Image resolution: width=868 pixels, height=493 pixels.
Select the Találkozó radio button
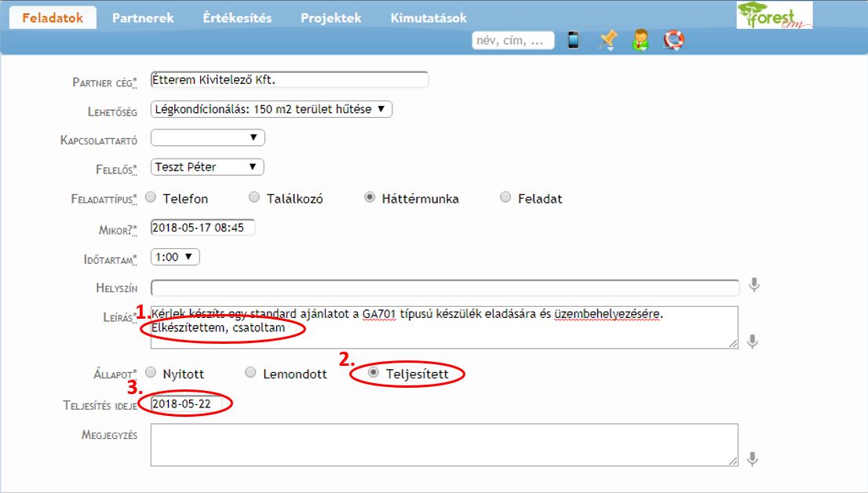coord(254,198)
